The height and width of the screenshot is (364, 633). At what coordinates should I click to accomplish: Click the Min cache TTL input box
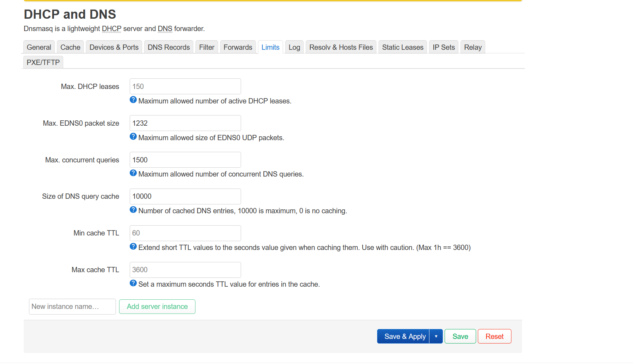pos(185,233)
